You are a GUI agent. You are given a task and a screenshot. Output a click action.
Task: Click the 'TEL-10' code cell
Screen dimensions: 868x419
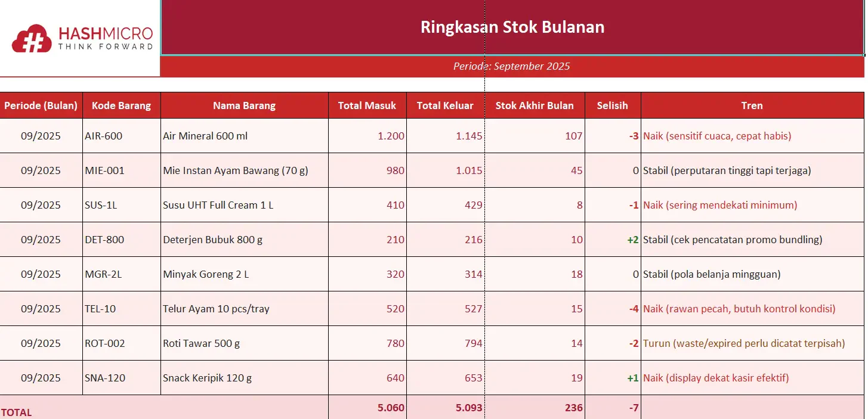click(122, 309)
